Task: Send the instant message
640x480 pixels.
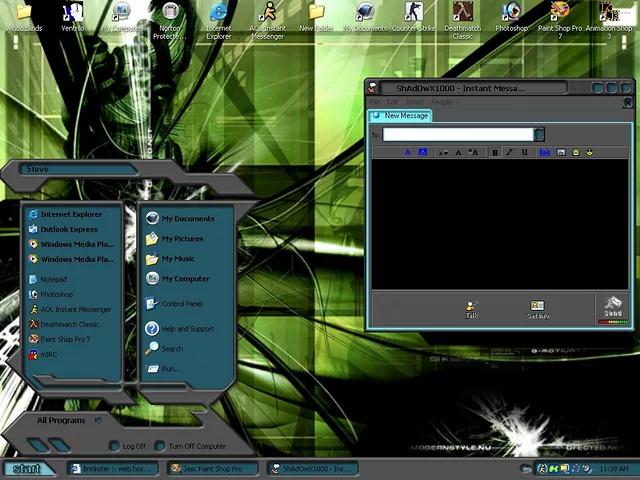Action: tap(613, 309)
